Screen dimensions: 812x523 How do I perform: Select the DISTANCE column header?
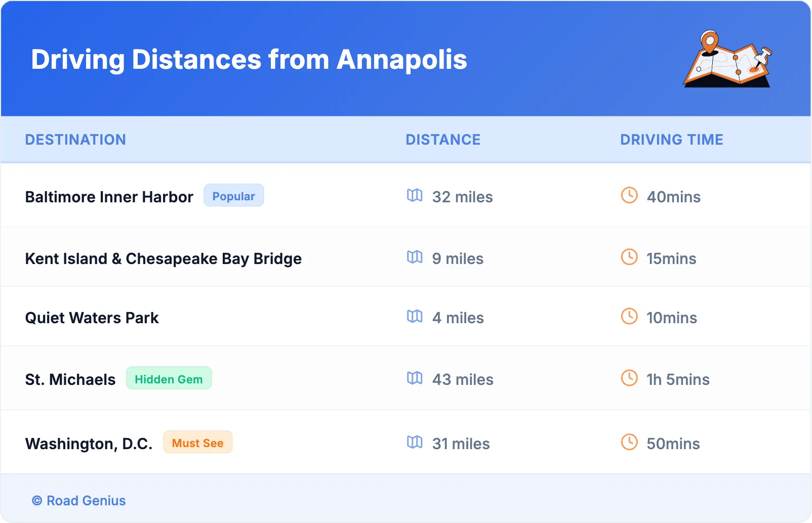tap(443, 140)
